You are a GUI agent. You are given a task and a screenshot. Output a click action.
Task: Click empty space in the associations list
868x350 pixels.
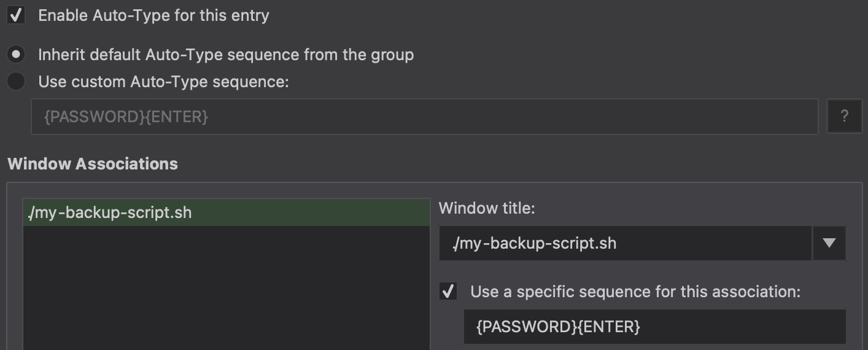click(226, 289)
